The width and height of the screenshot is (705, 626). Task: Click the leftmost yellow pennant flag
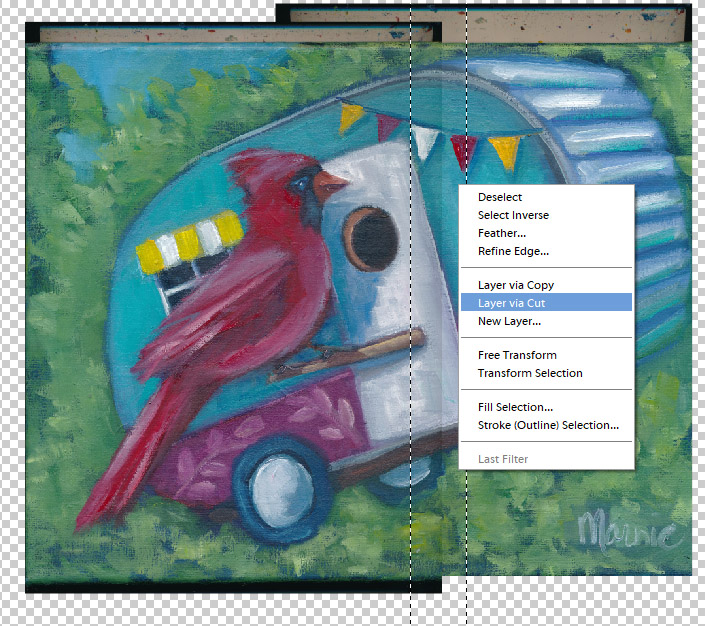tap(351, 117)
